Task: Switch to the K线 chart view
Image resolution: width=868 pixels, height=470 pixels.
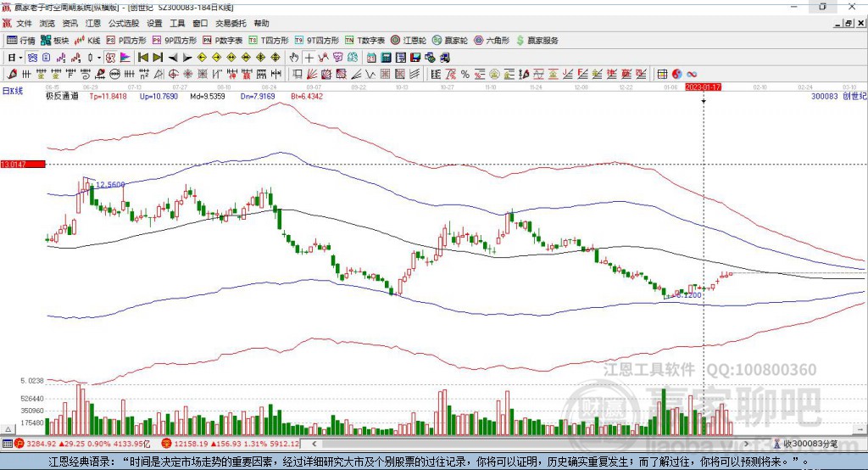Action: pos(88,40)
